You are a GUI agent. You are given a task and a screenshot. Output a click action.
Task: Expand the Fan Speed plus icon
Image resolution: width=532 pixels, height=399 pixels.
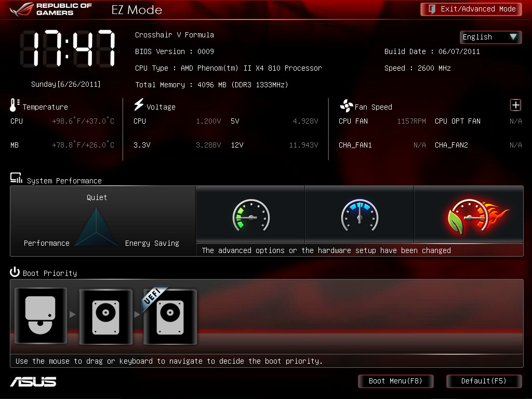[x=515, y=105]
